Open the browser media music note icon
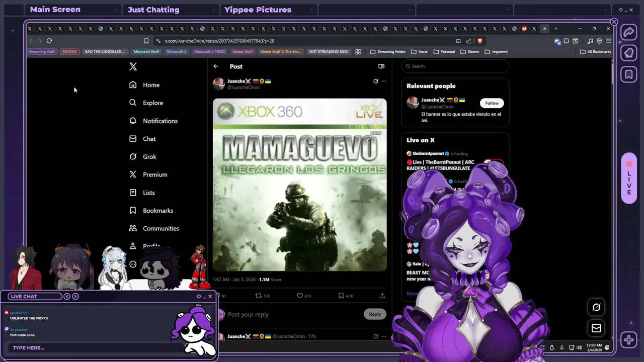Screen dimensions: 644x362 click(590, 41)
